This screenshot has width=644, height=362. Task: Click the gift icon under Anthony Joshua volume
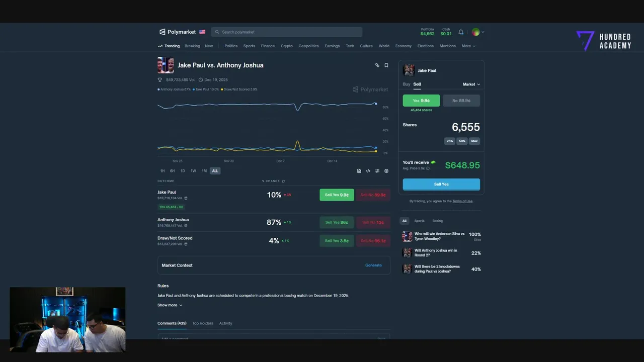[186, 225]
